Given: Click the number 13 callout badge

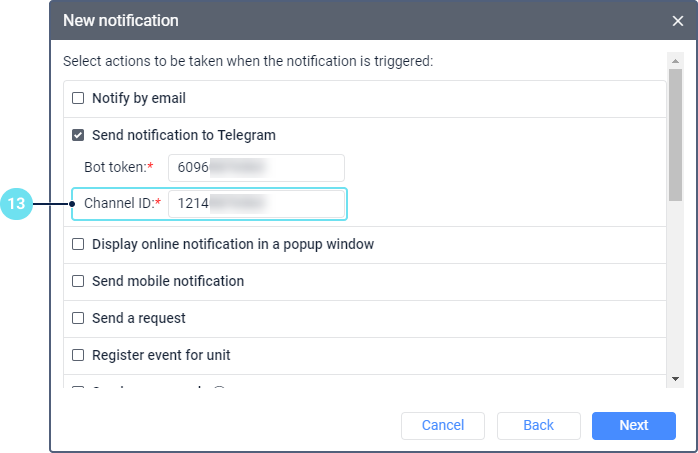Looking at the screenshot, I should point(17,205).
